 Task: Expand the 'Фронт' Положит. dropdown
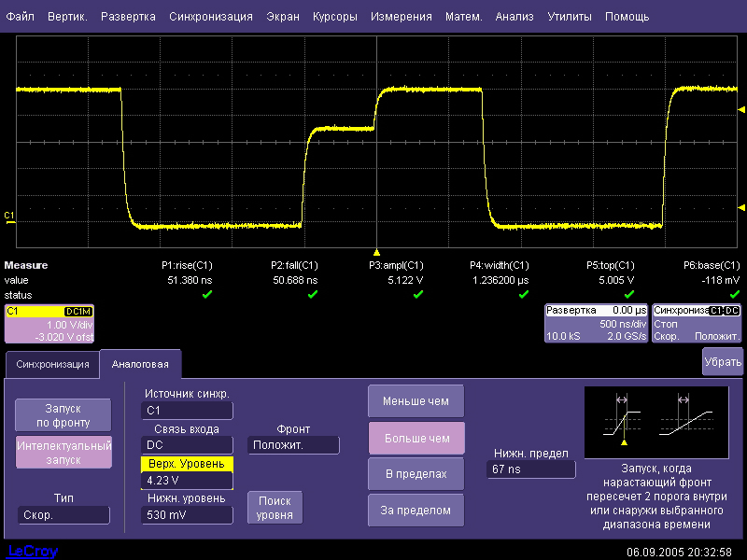[293, 445]
